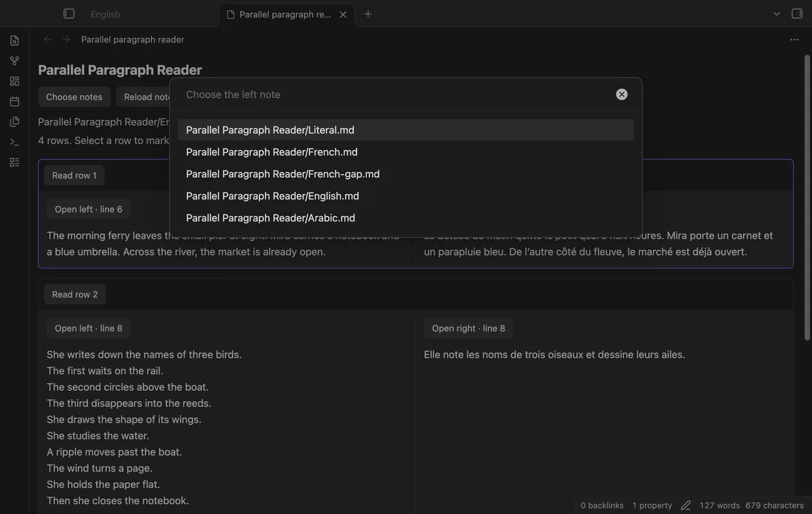Toggle the right sidebar icon
This screenshot has width=812, height=514.
797,14
